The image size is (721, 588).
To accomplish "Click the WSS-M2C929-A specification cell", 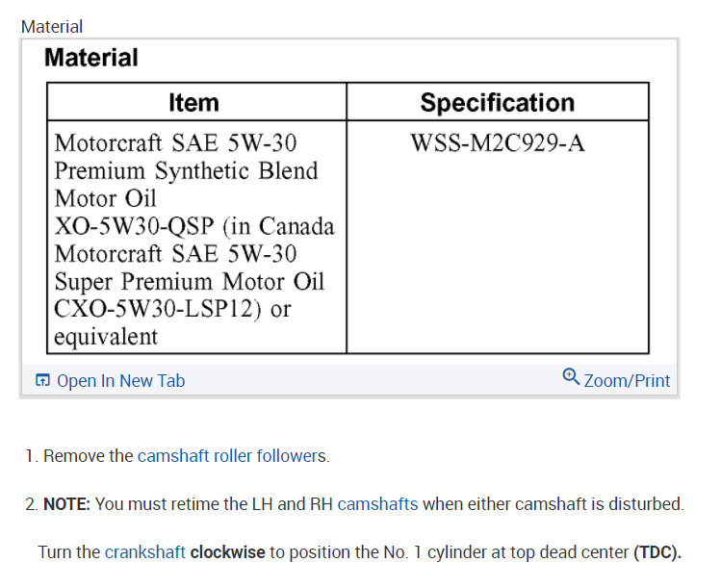I will point(497,144).
